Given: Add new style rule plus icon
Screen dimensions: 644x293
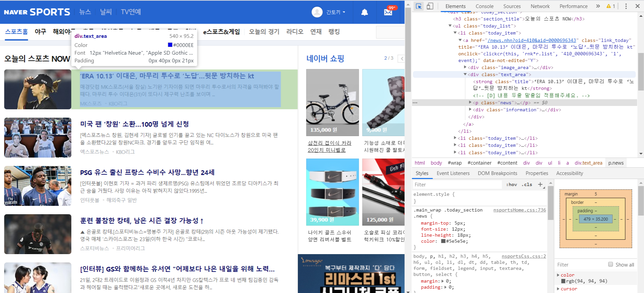Looking at the screenshot, I should click(x=540, y=184).
